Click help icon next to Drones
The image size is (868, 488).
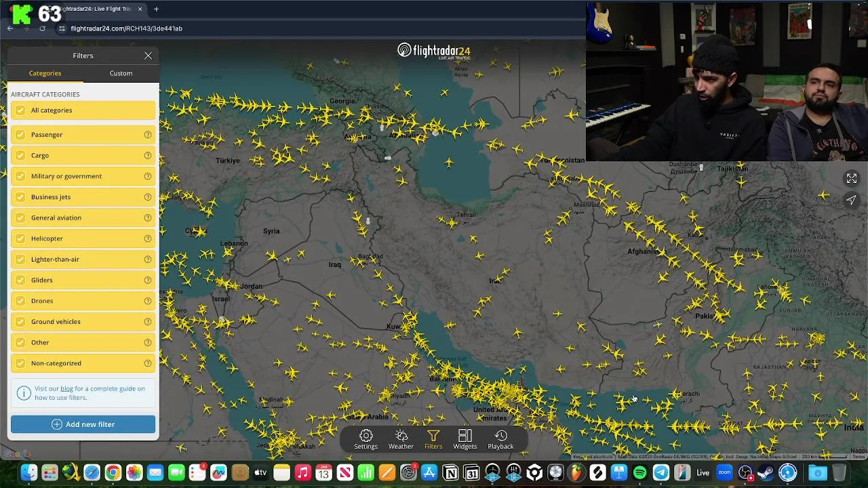147,301
